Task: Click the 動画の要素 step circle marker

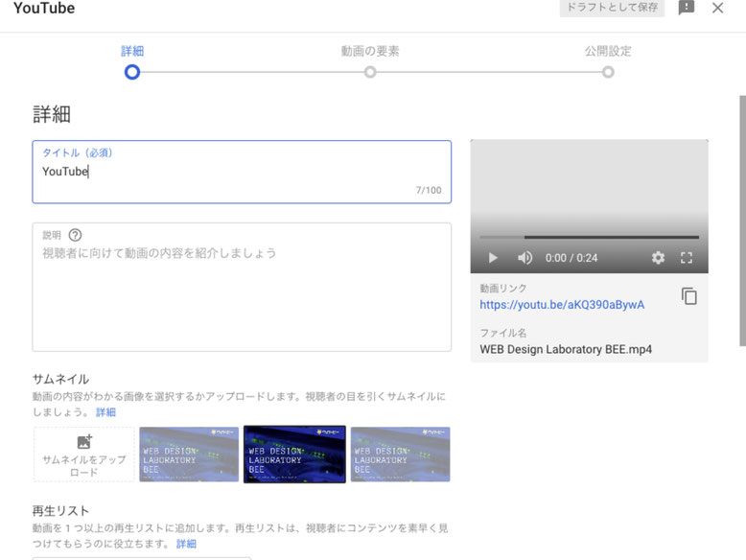Action: pos(370,72)
